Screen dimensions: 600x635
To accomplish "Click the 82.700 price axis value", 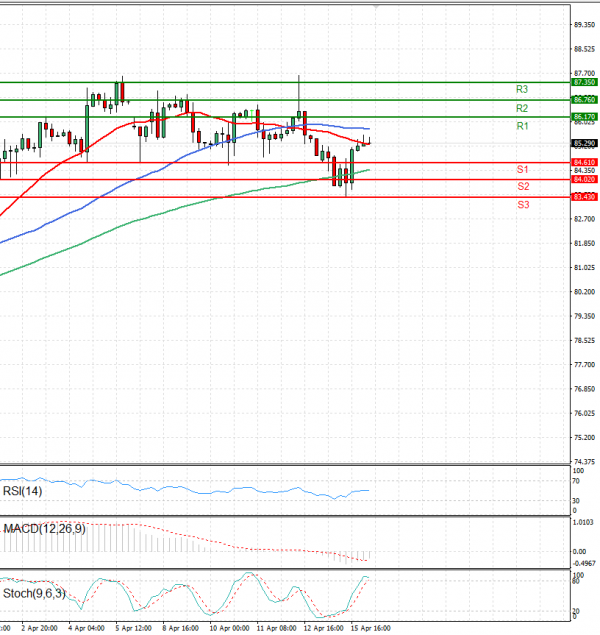I will coord(584,219).
